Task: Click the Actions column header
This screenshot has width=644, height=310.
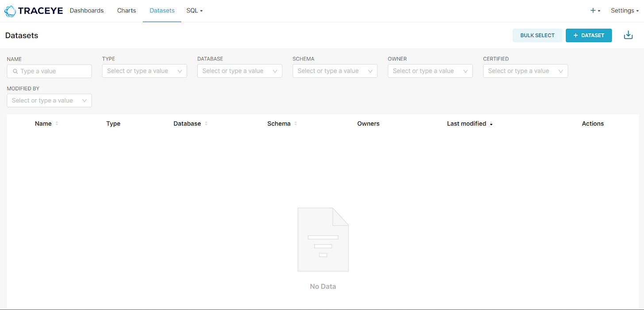Action: click(x=593, y=124)
